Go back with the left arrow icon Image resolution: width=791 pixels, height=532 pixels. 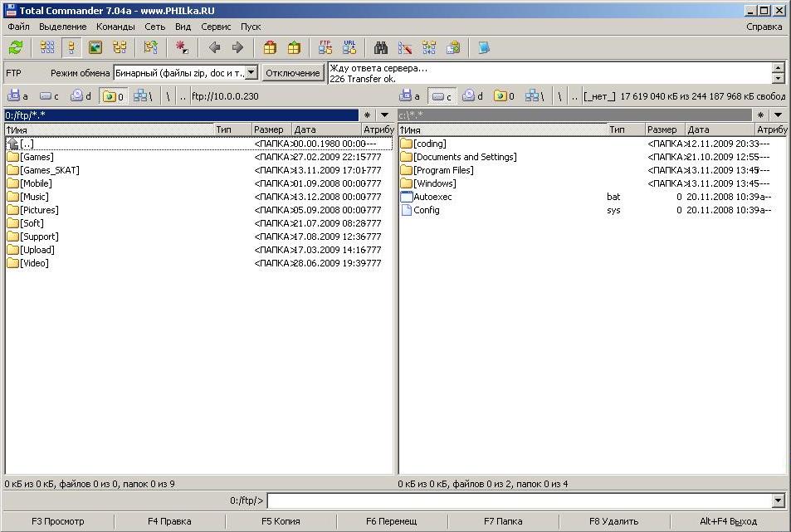click(x=214, y=47)
